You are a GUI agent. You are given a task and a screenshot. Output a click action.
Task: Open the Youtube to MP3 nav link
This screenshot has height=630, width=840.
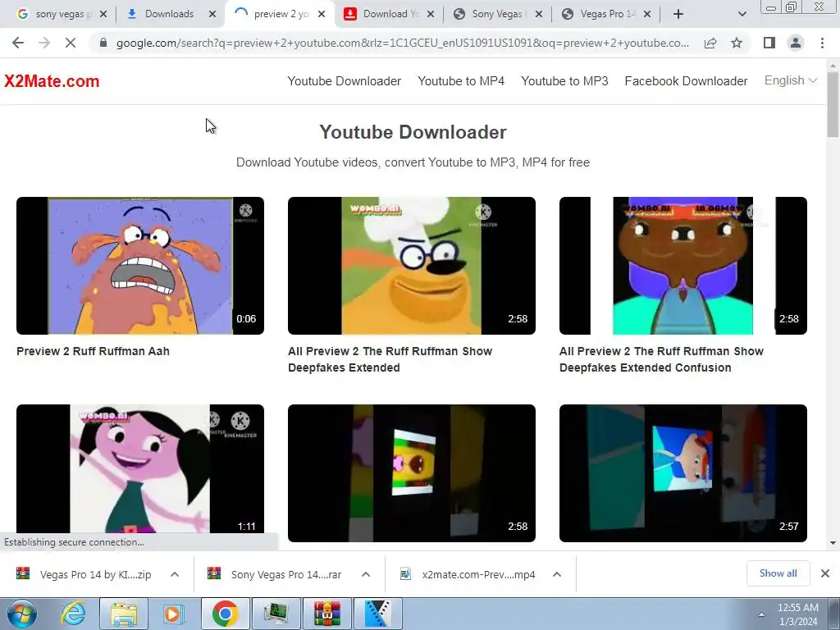(x=564, y=81)
